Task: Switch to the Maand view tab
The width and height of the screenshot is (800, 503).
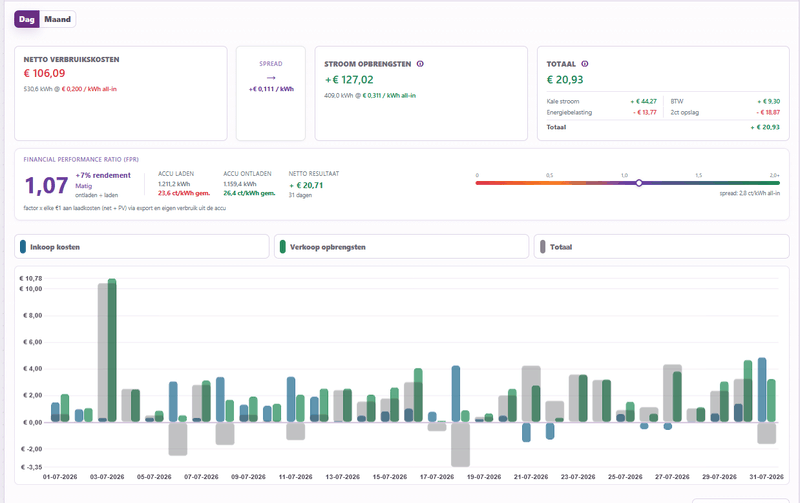Action: pyautogui.click(x=57, y=19)
